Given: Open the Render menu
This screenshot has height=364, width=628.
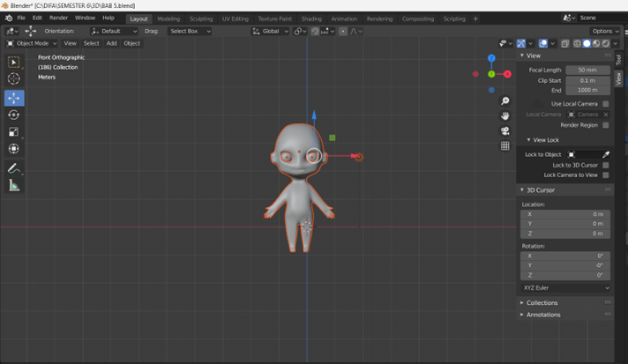Looking at the screenshot, I should [x=58, y=18].
